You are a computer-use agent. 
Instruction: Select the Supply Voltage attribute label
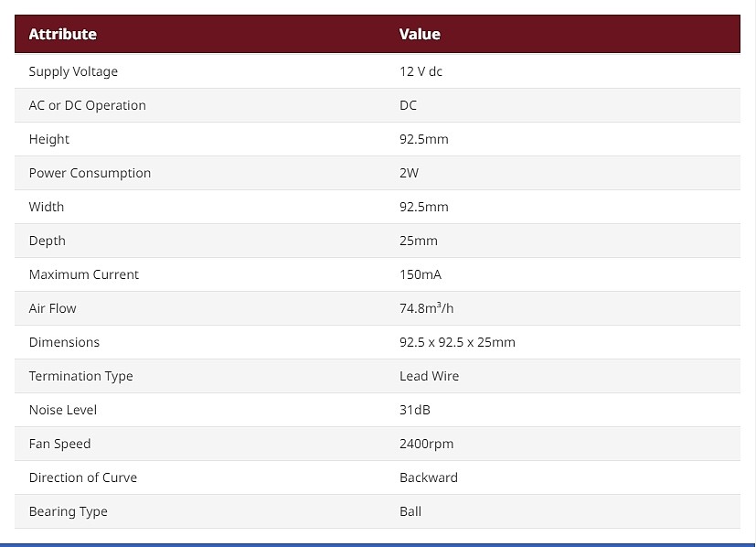click(x=73, y=72)
